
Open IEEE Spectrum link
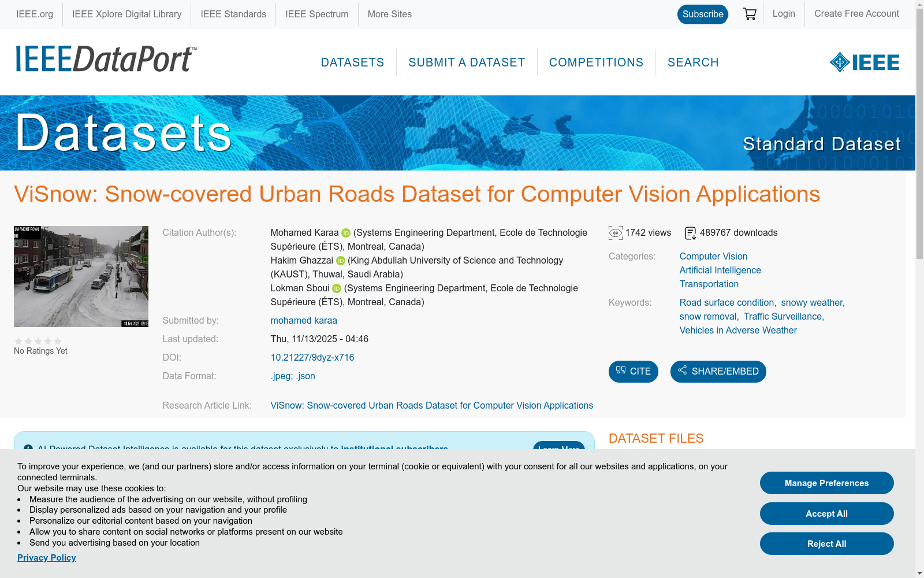317,14
